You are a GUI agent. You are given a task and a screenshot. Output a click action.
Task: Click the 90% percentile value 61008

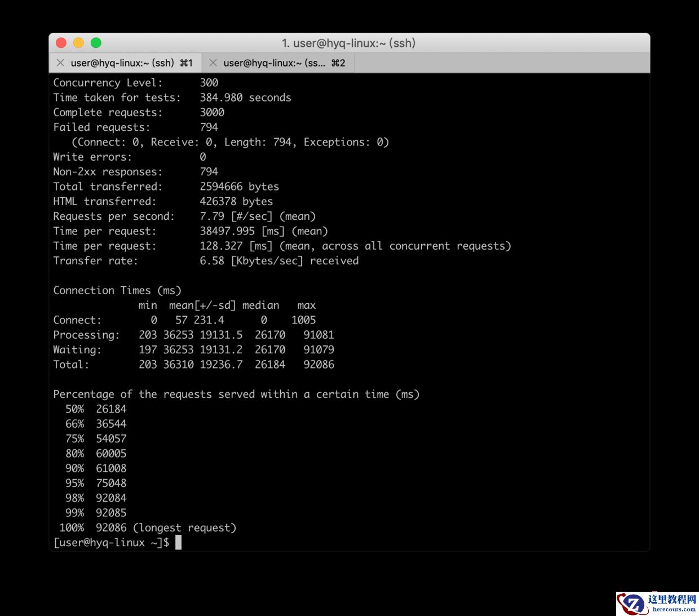(111, 468)
